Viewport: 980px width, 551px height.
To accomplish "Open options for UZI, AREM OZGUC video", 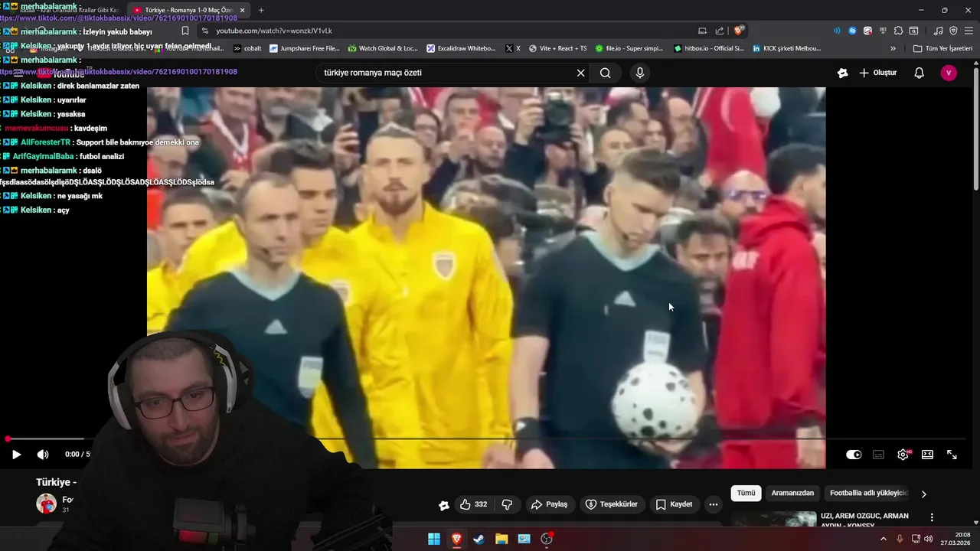I will pyautogui.click(x=932, y=517).
